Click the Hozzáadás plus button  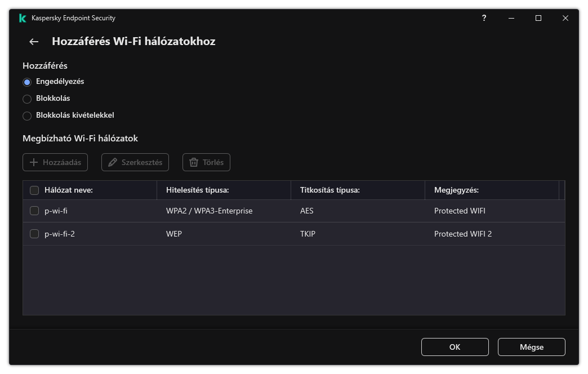(55, 162)
